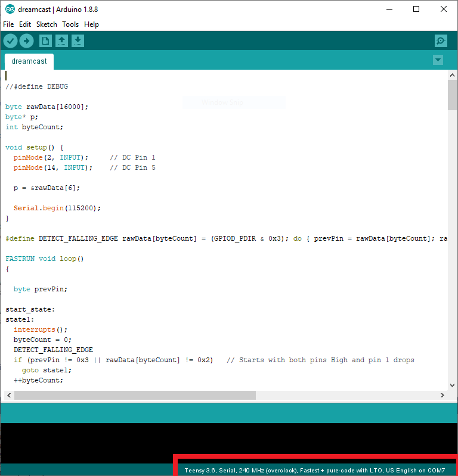Click the horizontal scrollbar thumb
The width and height of the screenshot is (458, 476).
pos(135,395)
